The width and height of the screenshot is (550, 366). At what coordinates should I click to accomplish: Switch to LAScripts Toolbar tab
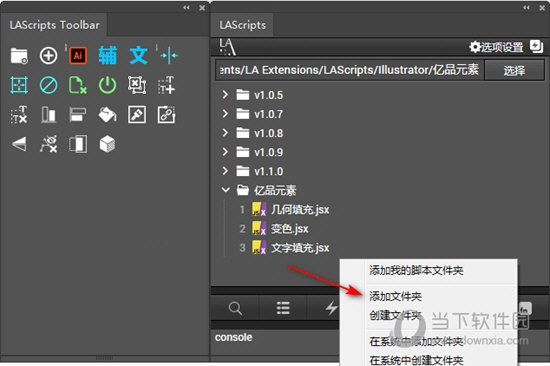(54, 25)
